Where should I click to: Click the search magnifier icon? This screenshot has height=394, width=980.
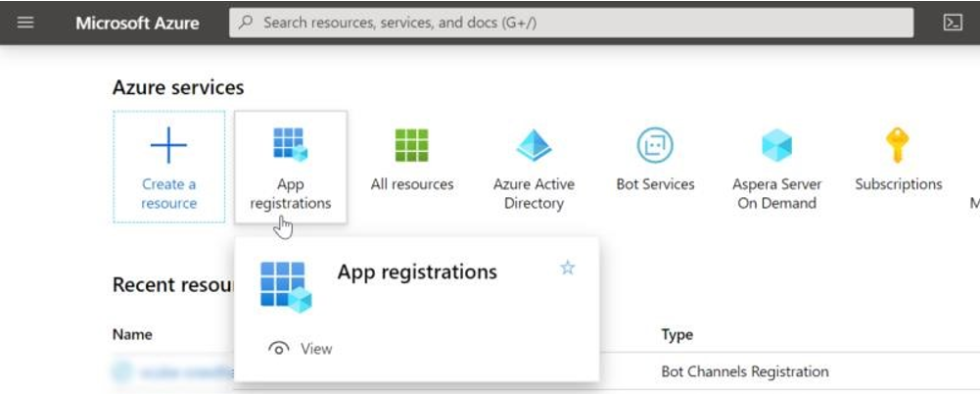[247, 23]
